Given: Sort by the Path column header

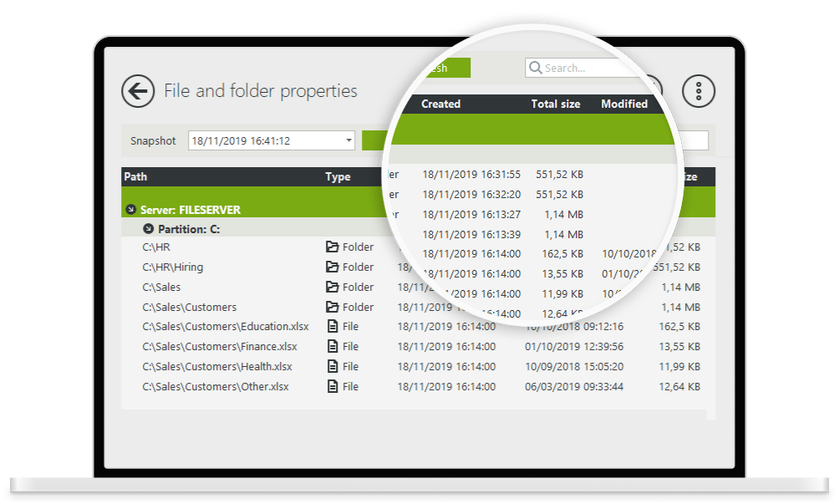Looking at the screenshot, I should 135,176.
